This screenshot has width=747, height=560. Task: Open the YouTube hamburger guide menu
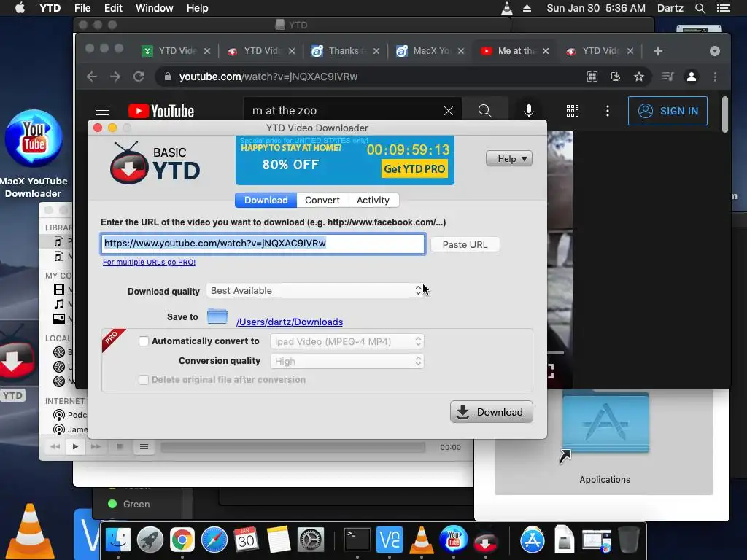(x=102, y=111)
